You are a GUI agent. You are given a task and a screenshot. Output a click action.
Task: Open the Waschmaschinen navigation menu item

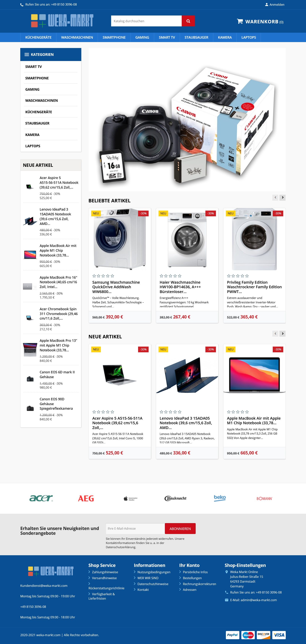click(x=77, y=37)
